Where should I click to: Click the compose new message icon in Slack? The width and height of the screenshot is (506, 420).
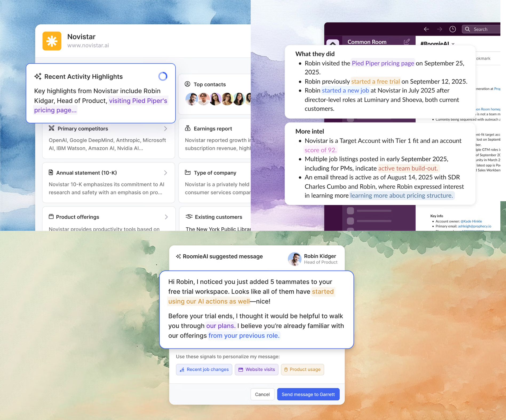tap(407, 42)
